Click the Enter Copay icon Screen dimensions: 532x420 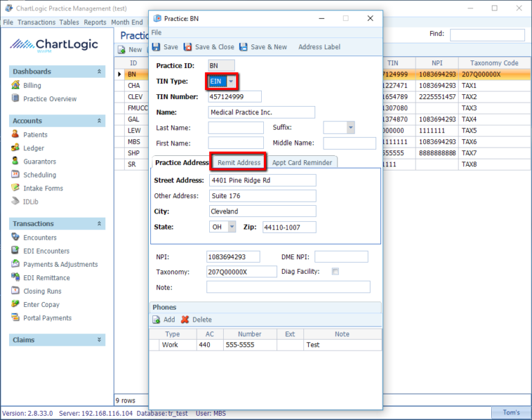(x=15, y=304)
